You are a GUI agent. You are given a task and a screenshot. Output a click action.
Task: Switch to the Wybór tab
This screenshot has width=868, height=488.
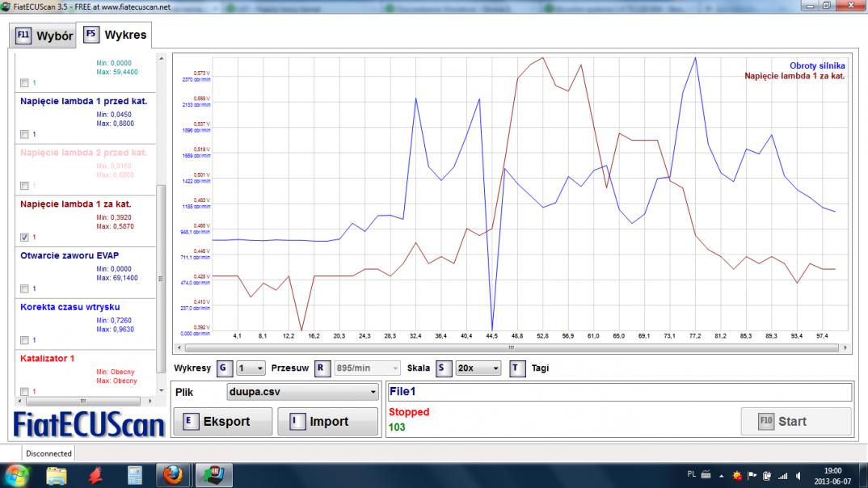(43, 36)
